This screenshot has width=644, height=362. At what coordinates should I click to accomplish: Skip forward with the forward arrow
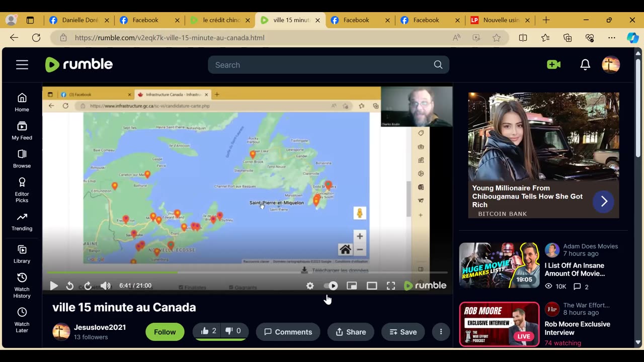pos(88,286)
